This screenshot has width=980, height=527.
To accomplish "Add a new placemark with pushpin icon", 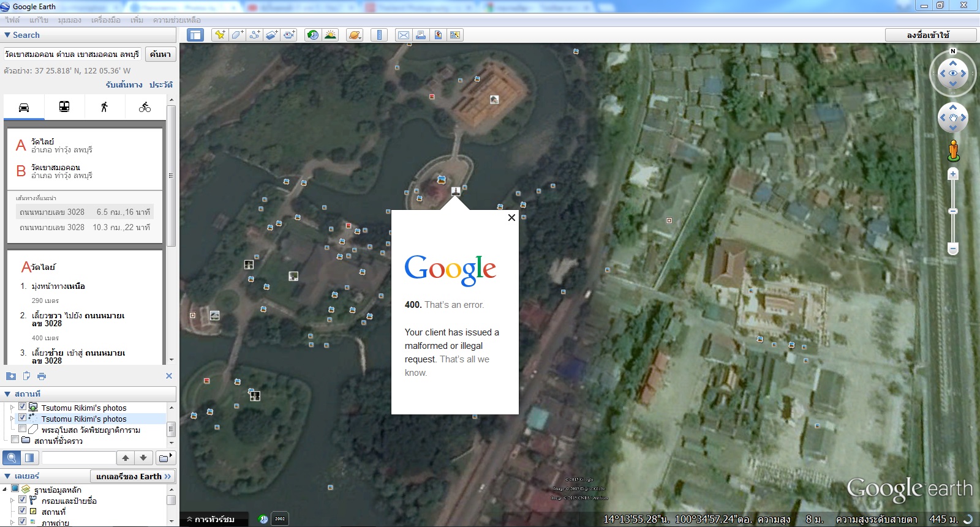I will coord(219,35).
